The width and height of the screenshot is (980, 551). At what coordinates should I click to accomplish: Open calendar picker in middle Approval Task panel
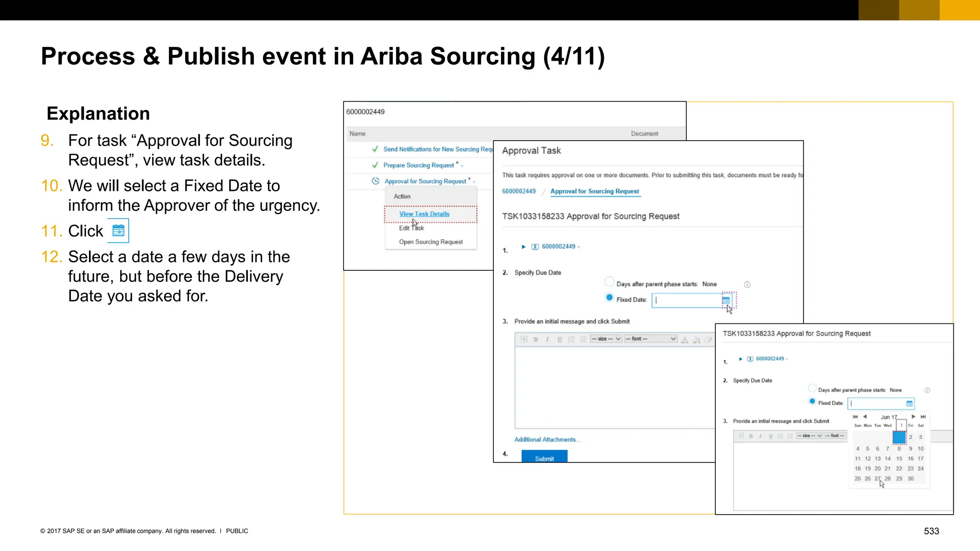pos(726,300)
